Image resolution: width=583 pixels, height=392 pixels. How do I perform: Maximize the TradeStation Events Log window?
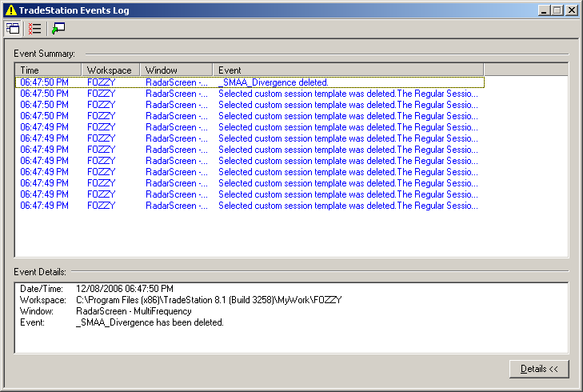pyautogui.click(x=557, y=10)
